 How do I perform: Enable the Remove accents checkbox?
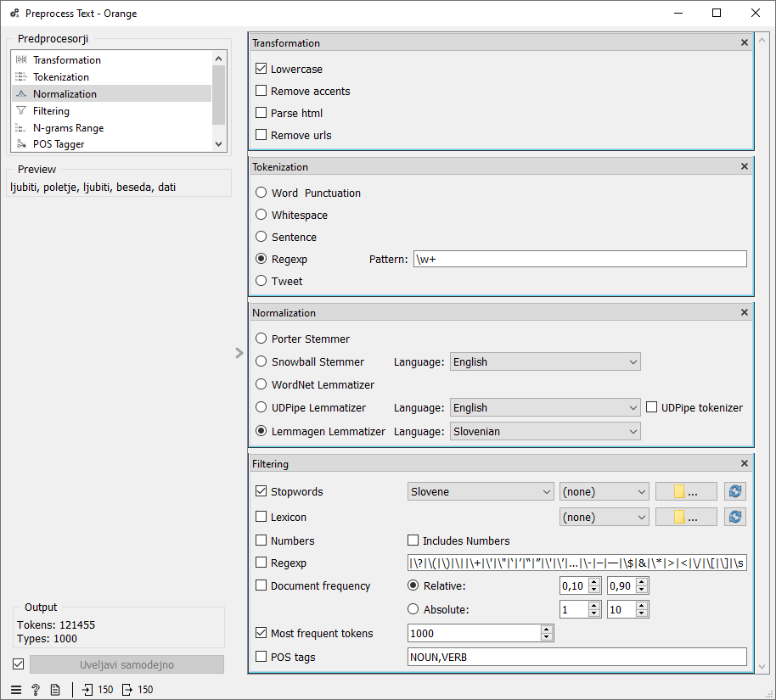click(x=261, y=91)
